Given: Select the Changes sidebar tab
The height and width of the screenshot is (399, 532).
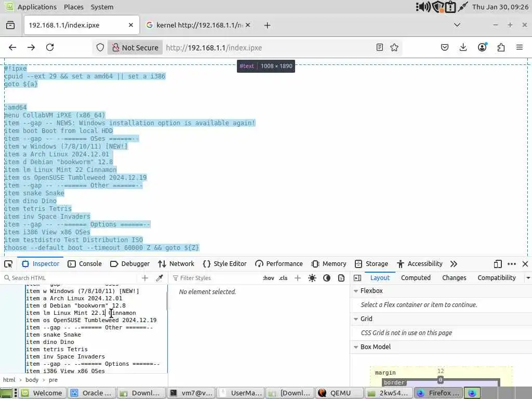Looking at the screenshot, I should (454, 278).
